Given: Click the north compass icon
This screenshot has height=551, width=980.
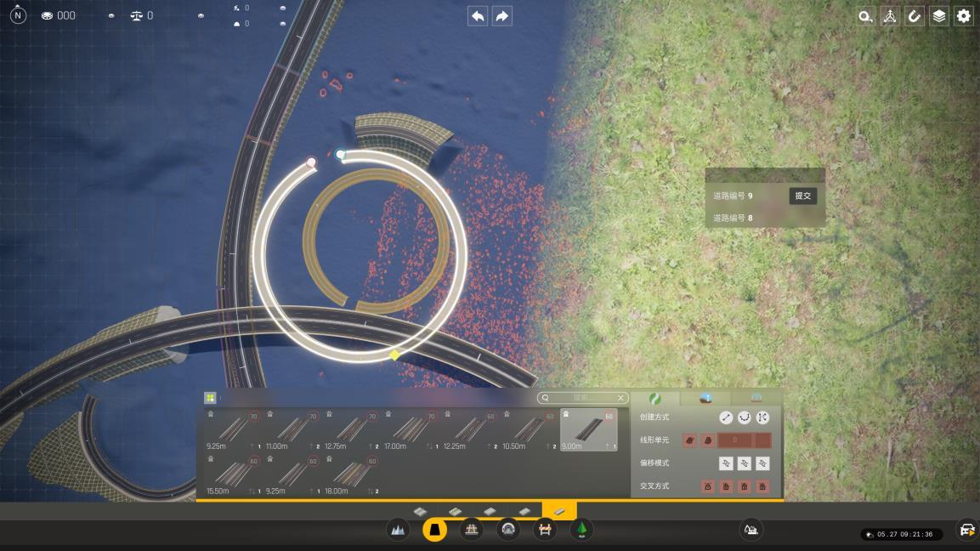Looking at the screenshot, I should pos(18,14).
